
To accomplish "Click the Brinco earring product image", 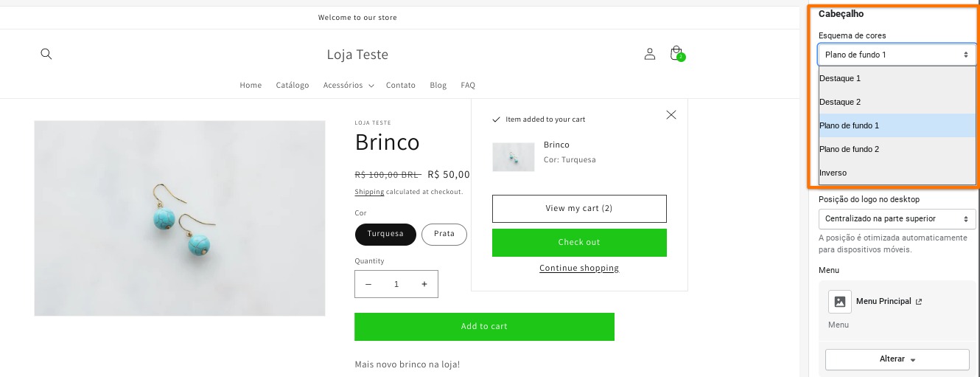I will [180, 218].
